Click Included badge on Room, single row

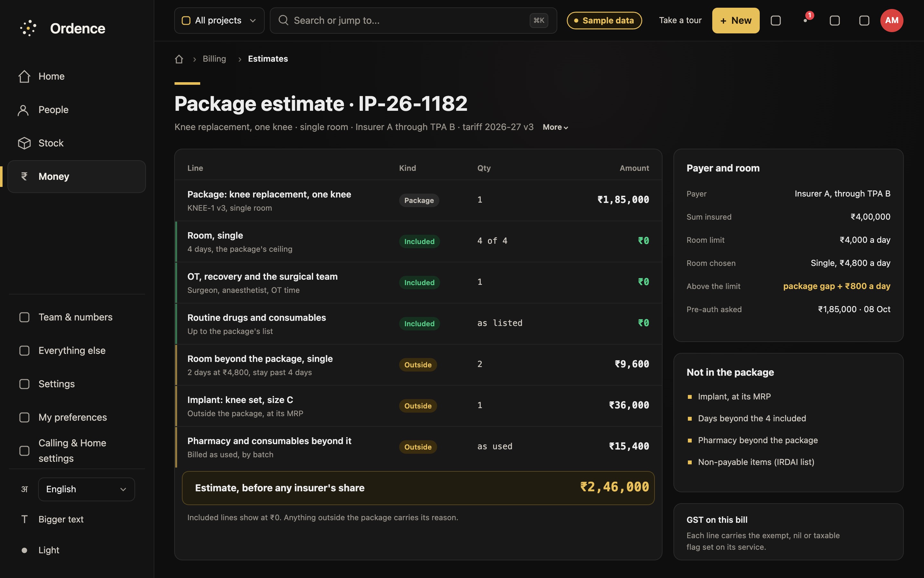(x=419, y=241)
